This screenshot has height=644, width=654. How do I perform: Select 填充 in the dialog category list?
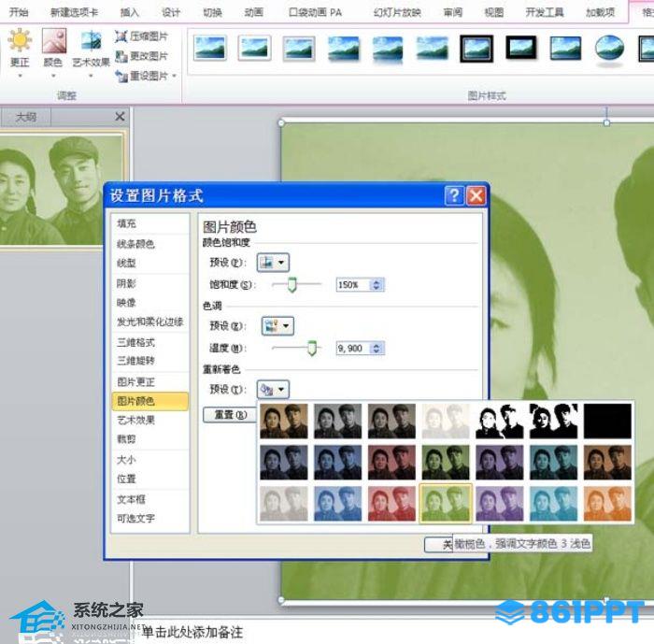tap(150, 223)
